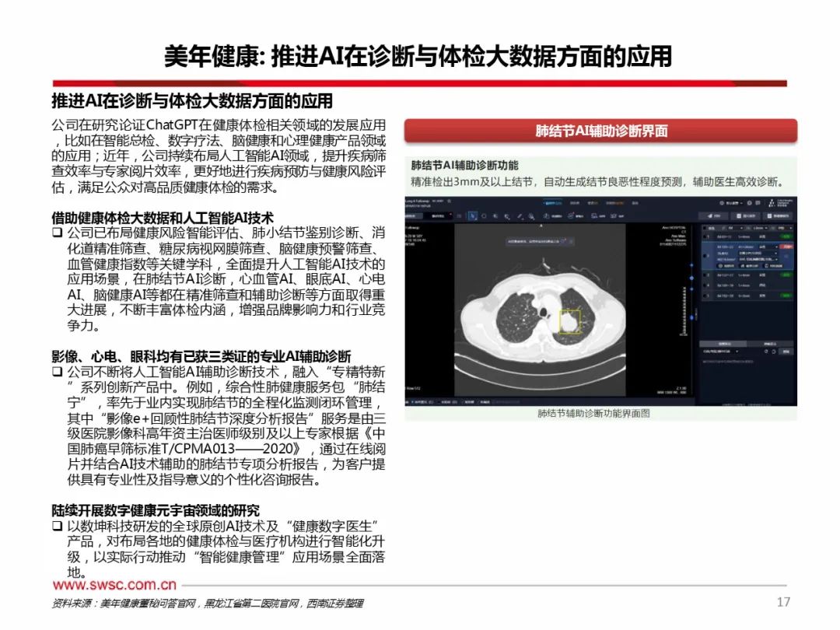
Task: Switch to the left tab of the lower report panel
Action: 723,344
